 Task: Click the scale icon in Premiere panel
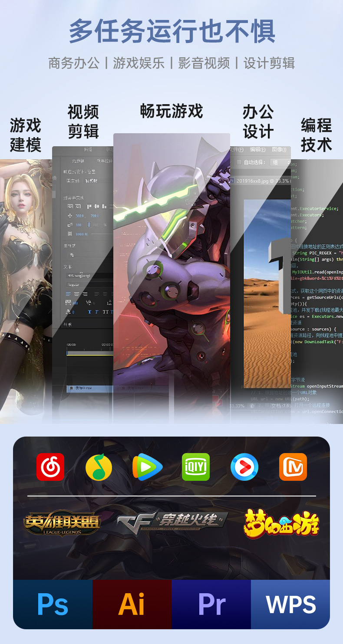[69, 225]
